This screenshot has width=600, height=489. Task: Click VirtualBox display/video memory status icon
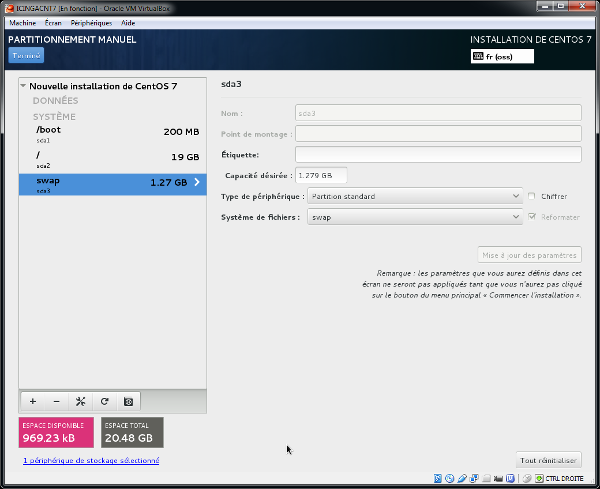coord(498,478)
